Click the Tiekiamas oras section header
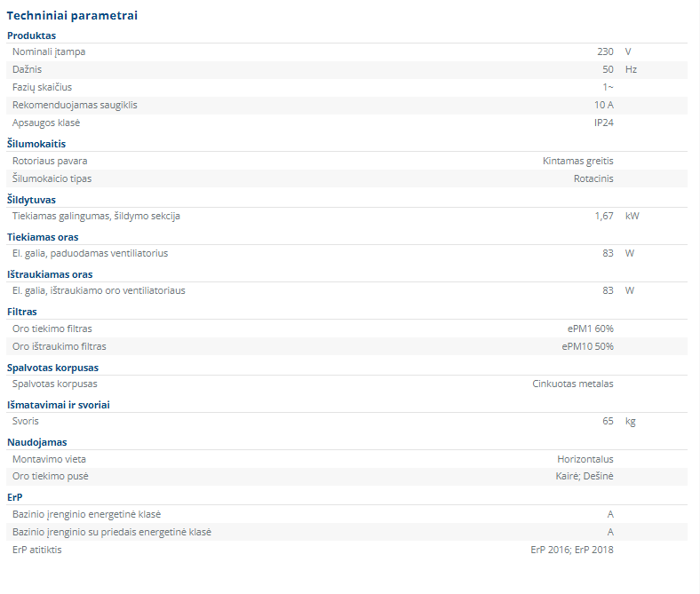This screenshot has height=594, width=700. coord(43,237)
